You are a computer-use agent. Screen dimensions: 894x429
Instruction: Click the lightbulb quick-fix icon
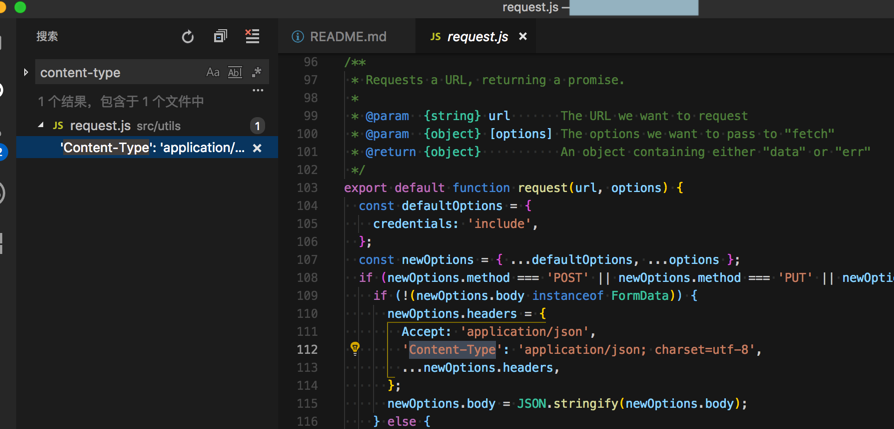[x=354, y=349]
